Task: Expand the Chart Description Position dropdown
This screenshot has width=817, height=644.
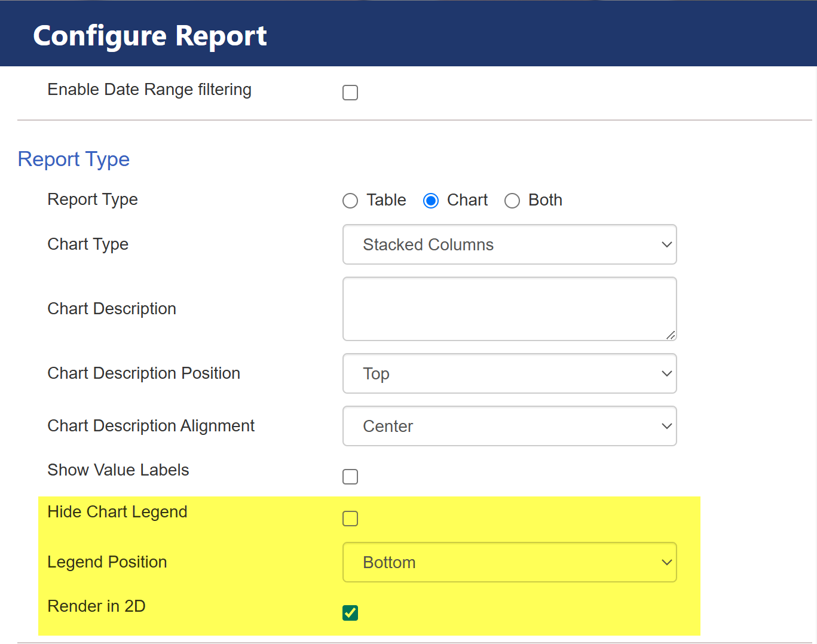Action: click(x=509, y=373)
